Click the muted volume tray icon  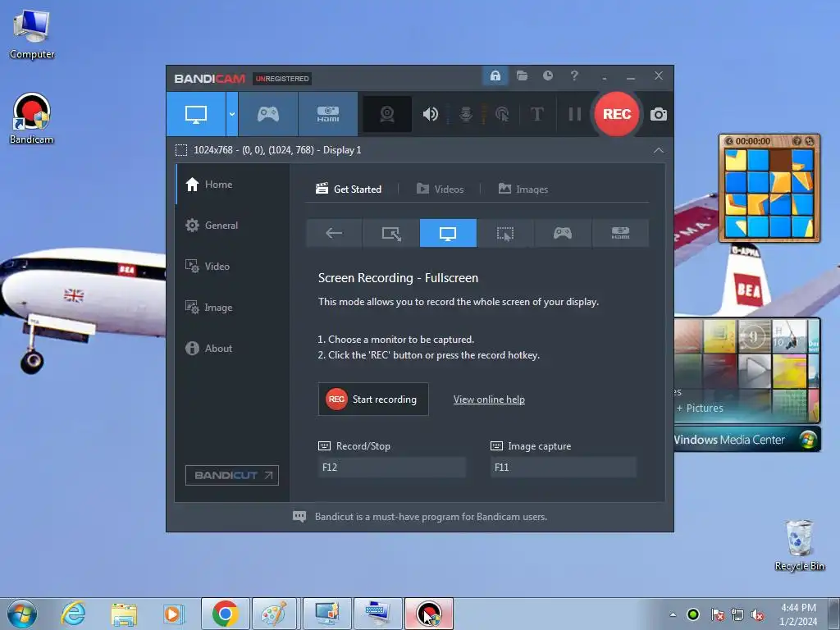[757, 614]
